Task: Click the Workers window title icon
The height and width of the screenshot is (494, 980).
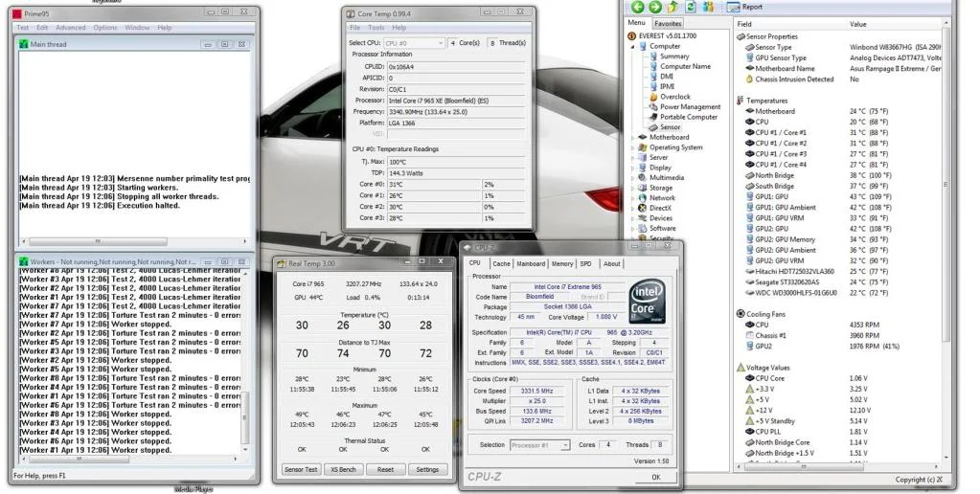Action: click(x=24, y=261)
